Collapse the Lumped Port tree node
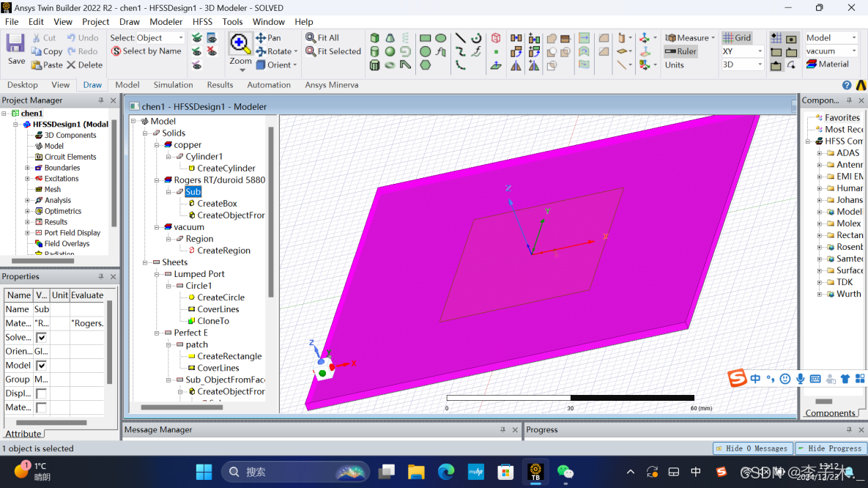This screenshot has width=868, height=488. tap(157, 273)
